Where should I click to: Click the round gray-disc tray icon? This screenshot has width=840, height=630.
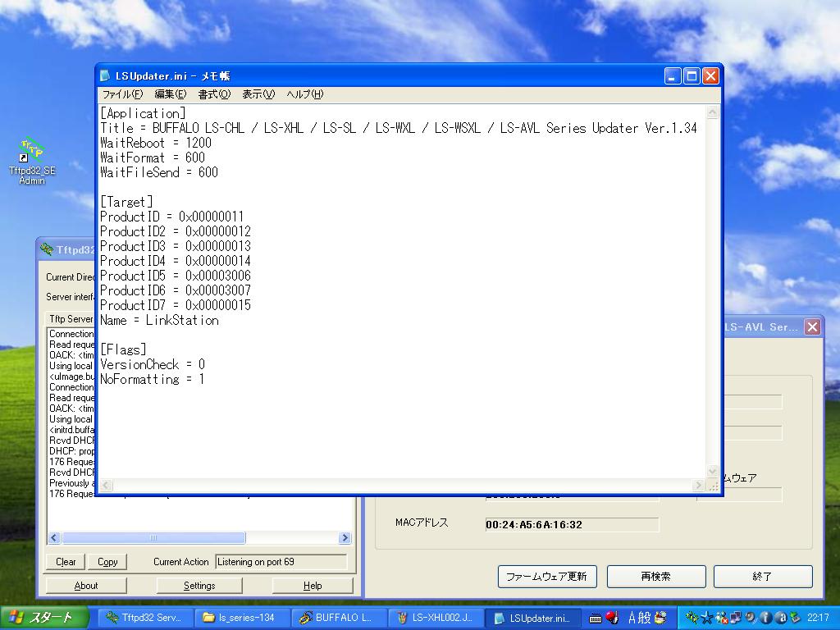[x=751, y=618]
